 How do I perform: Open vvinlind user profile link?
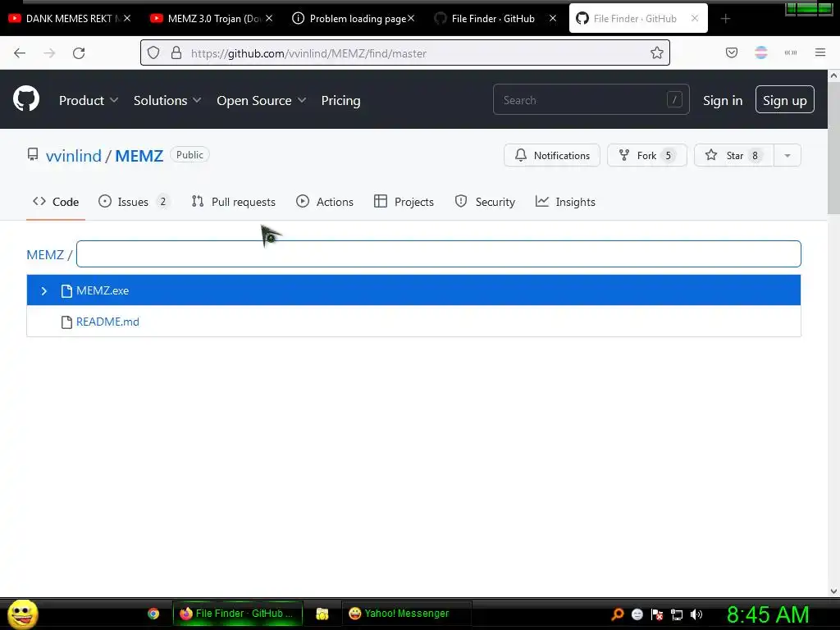click(x=73, y=155)
